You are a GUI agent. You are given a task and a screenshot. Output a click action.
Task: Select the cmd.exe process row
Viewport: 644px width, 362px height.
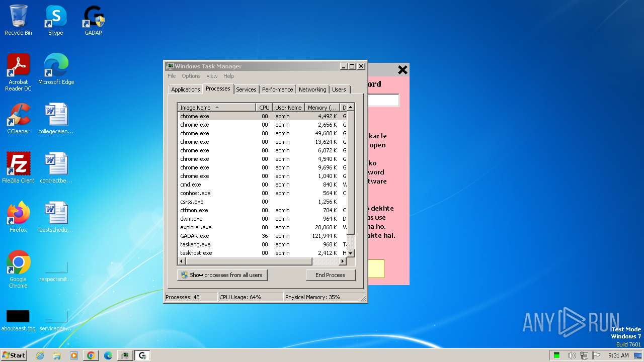tap(262, 185)
